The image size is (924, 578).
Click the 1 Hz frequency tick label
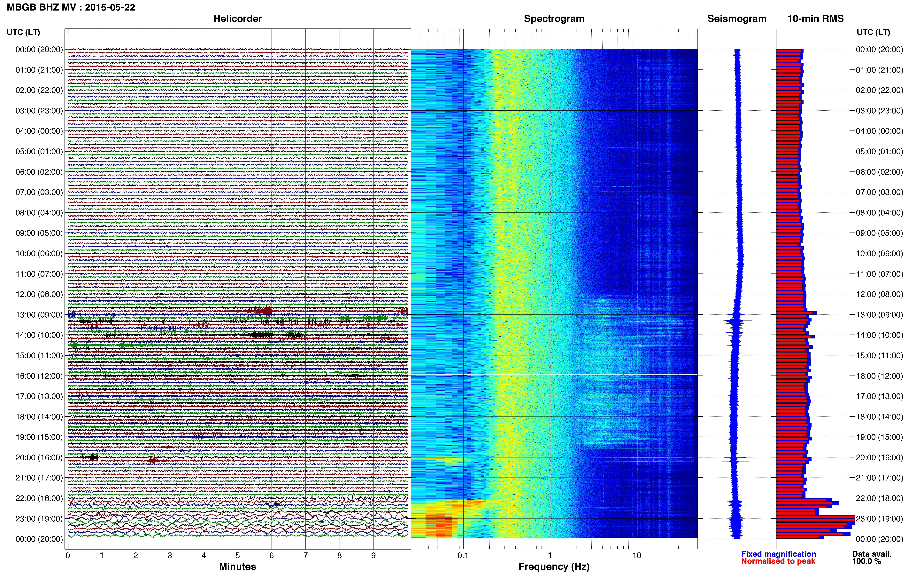click(x=550, y=555)
